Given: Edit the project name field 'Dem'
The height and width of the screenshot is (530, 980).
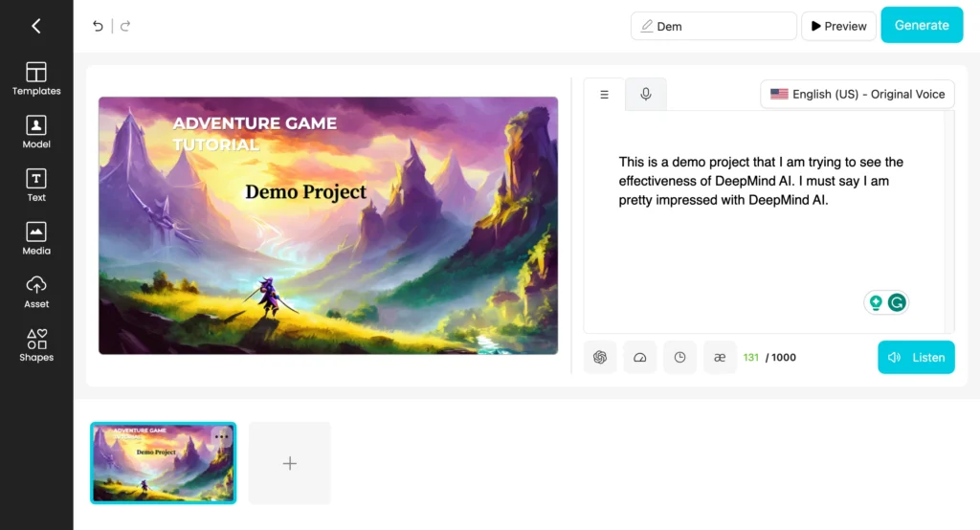Looking at the screenshot, I should [713, 26].
